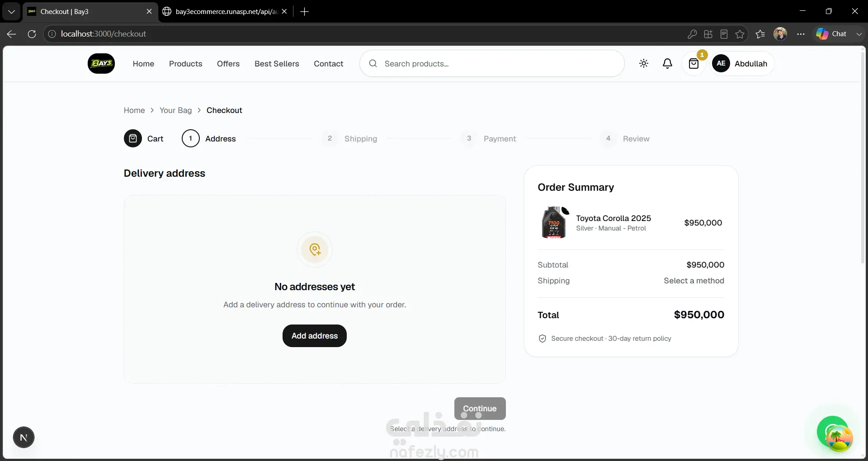
Task: Open the tab search dropdown arrow
Action: click(11, 12)
